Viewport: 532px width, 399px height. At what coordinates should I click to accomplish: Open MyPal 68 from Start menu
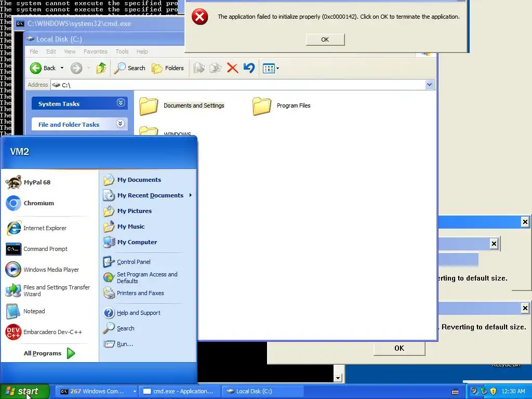coord(28,182)
